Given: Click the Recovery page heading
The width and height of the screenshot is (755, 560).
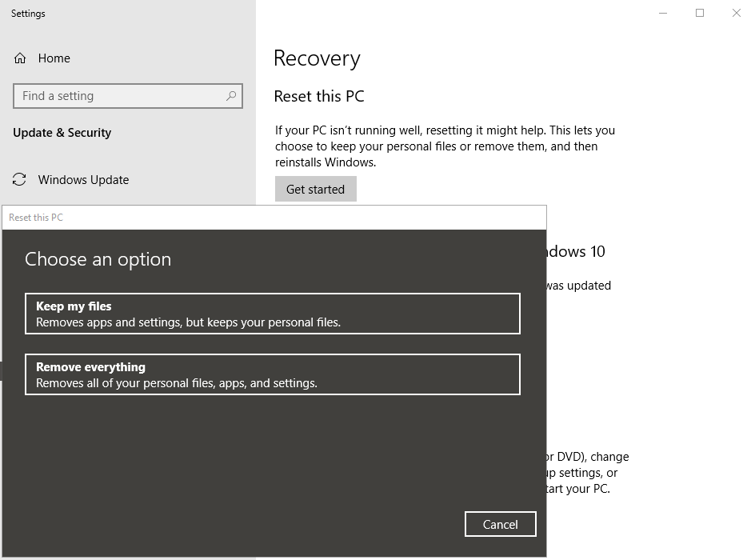Looking at the screenshot, I should pos(317,58).
